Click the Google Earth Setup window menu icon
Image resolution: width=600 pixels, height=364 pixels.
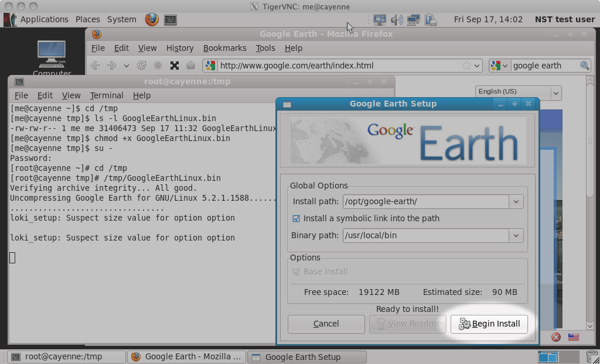coord(287,104)
